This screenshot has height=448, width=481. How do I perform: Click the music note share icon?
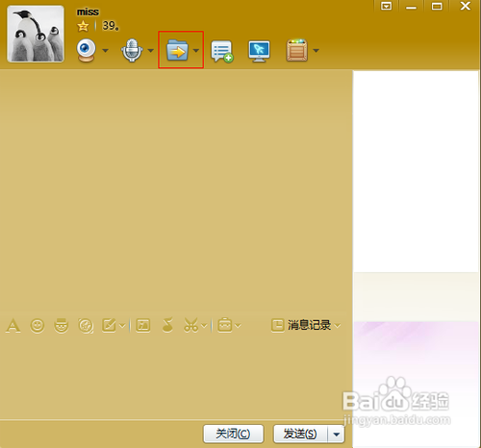167,325
